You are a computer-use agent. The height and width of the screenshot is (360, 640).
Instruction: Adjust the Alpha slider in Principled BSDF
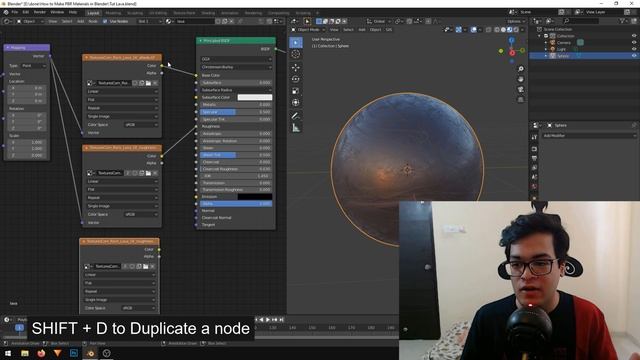[236, 204]
